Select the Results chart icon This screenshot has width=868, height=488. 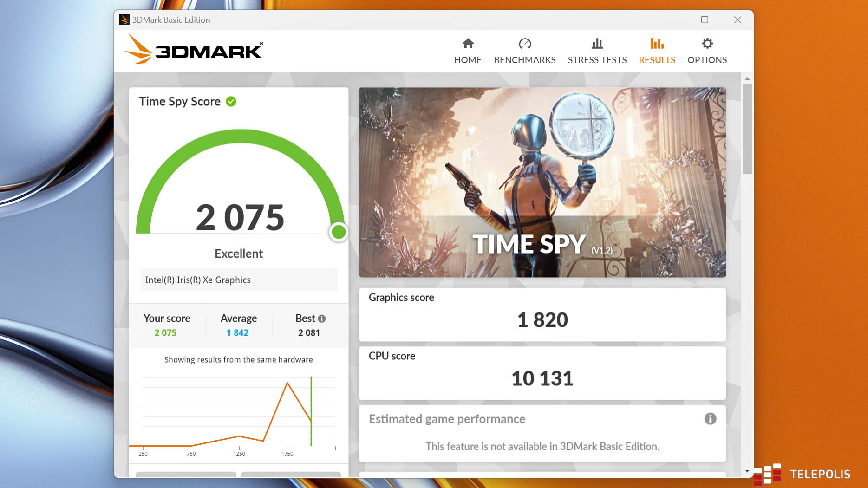coord(657,44)
